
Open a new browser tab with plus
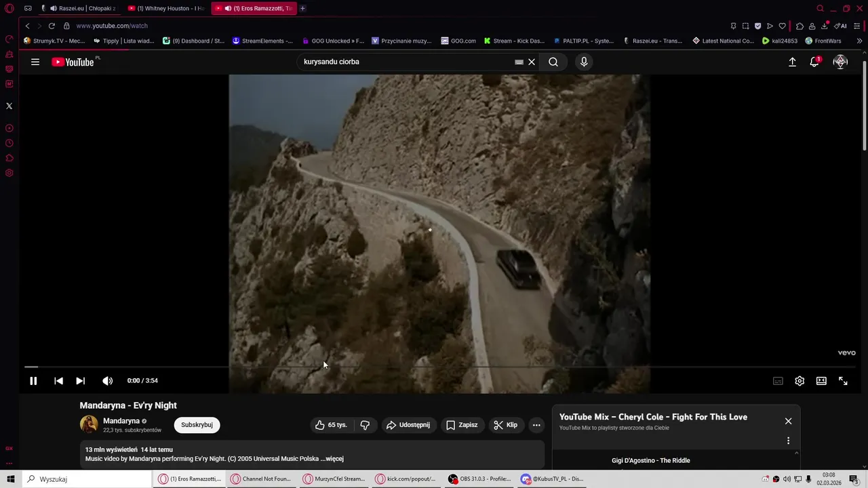click(302, 8)
